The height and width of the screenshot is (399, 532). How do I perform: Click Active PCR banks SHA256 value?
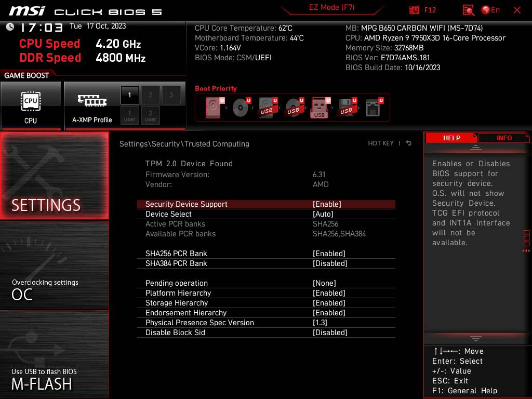(x=325, y=224)
